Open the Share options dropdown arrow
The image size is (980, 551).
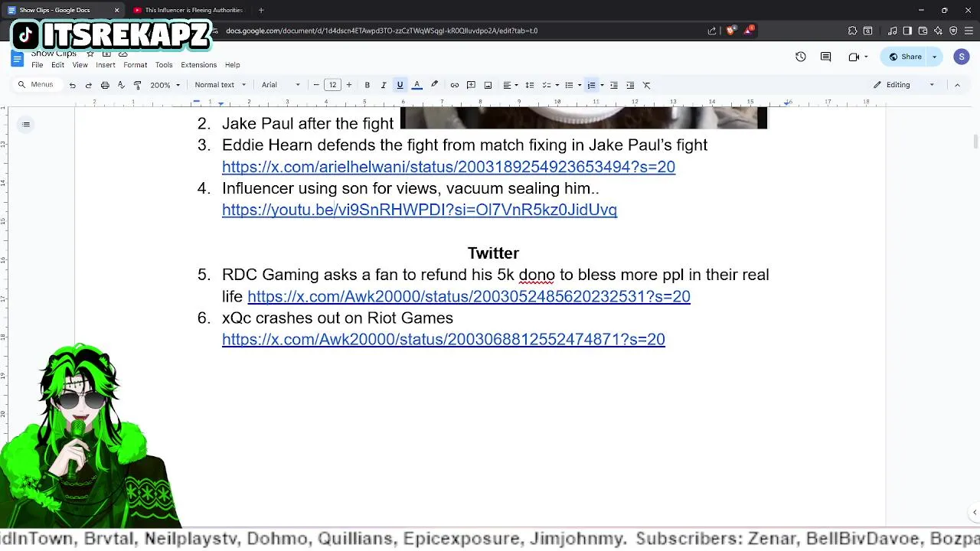pyautogui.click(x=934, y=57)
